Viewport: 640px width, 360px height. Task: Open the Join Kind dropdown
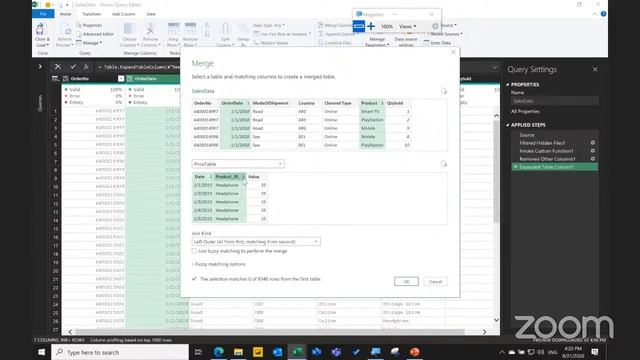coord(256,242)
